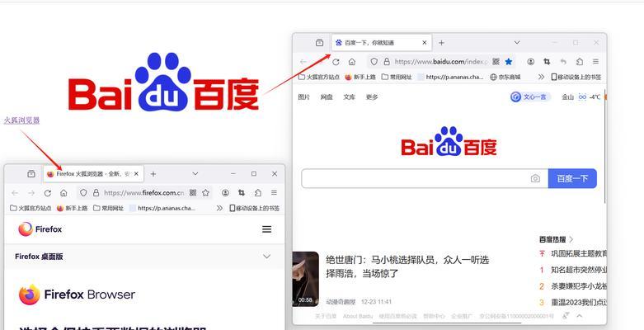Open the extensions puzzle icon in the Baidu window

click(580, 62)
